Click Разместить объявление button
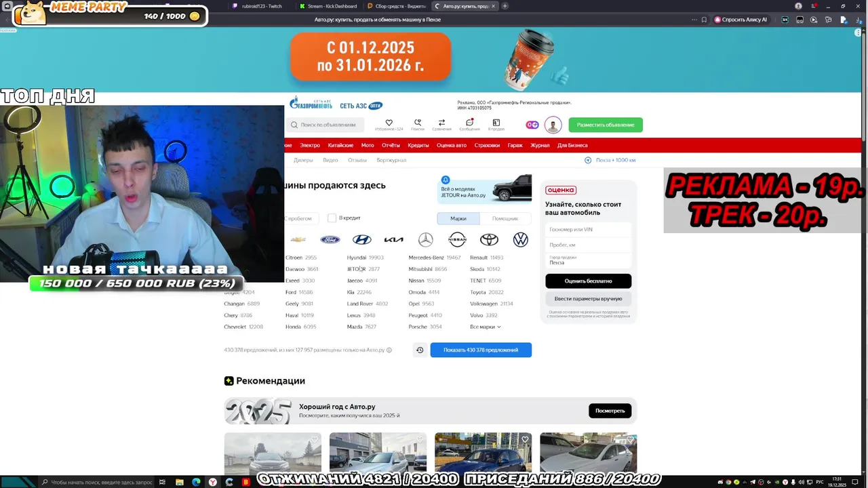The image size is (868, 488). (x=606, y=125)
